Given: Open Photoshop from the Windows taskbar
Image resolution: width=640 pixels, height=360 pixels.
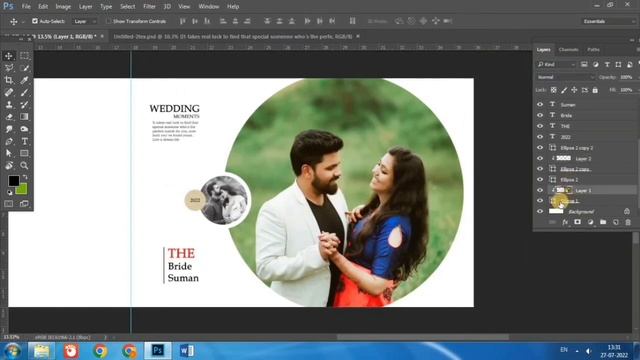Looking at the screenshot, I should (158, 351).
